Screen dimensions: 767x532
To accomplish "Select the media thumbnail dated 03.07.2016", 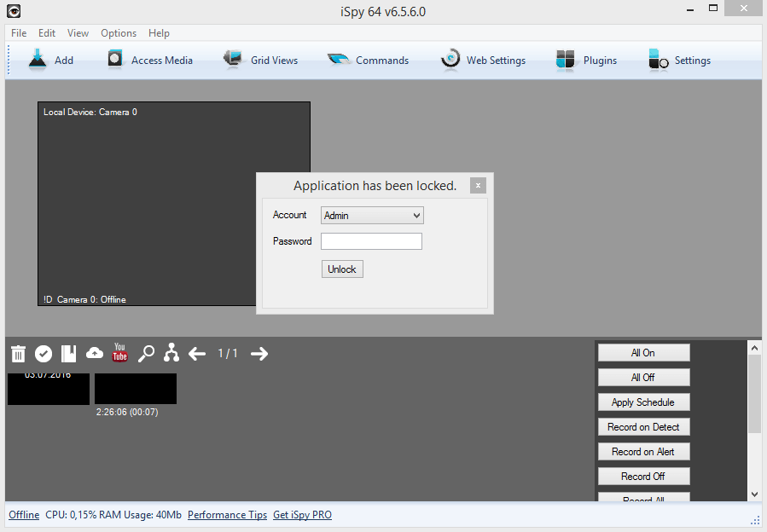I will click(x=49, y=389).
